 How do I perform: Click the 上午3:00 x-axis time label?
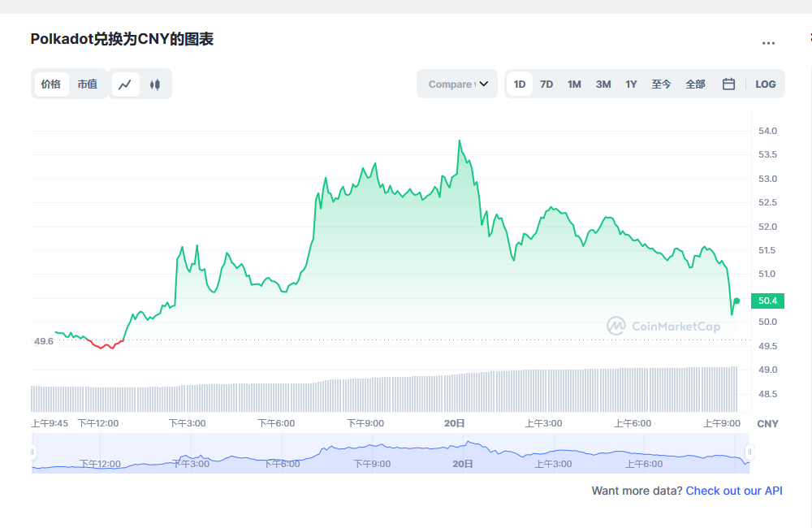(x=543, y=423)
